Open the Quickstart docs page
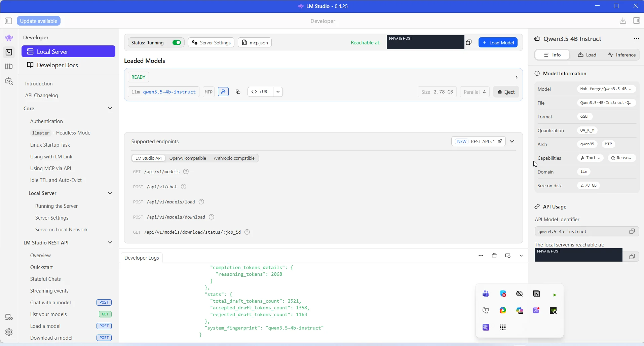644x346 pixels. [41, 267]
